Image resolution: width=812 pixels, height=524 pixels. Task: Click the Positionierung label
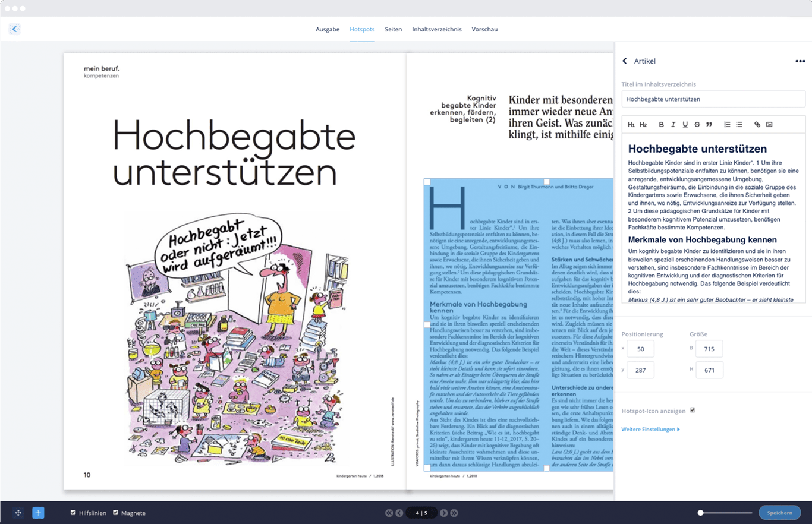[x=642, y=334]
